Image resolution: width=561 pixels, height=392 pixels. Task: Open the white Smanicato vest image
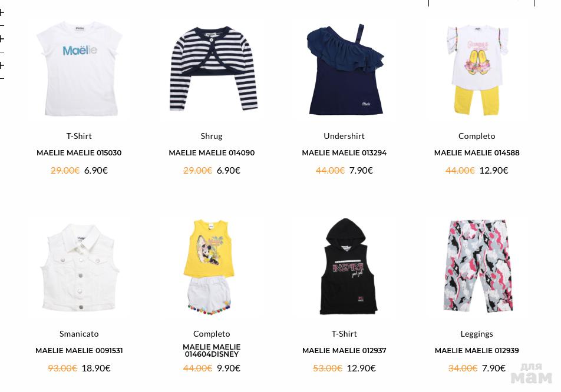coord(79,268)
